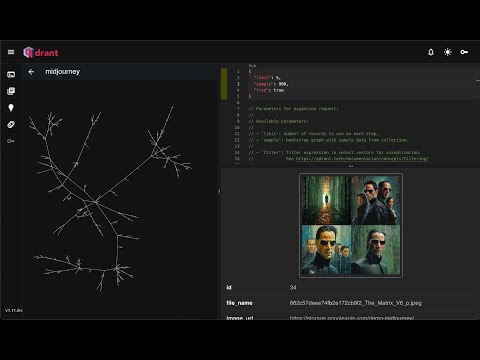480x360 pixels.
Task: Open the Datasets sidebar item
Action: tap(11, 124)
